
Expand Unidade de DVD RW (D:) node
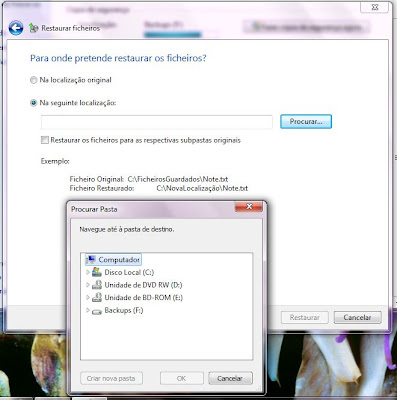[x=88, y=285]
